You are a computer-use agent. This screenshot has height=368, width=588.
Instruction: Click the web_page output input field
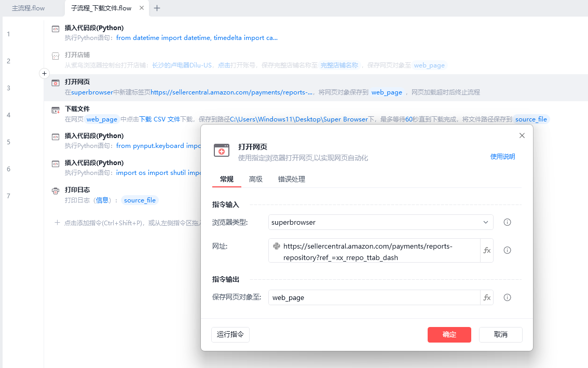point(374,297)
